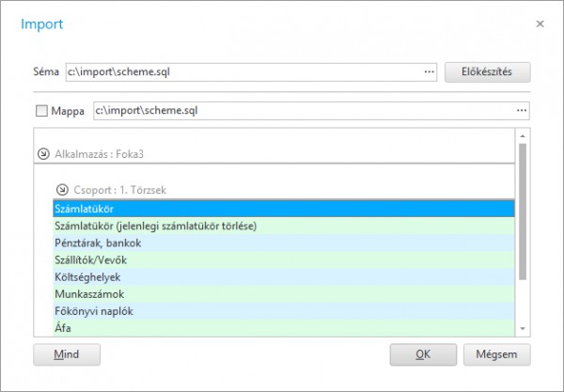Click the Előkészítés button

point(487,72)
